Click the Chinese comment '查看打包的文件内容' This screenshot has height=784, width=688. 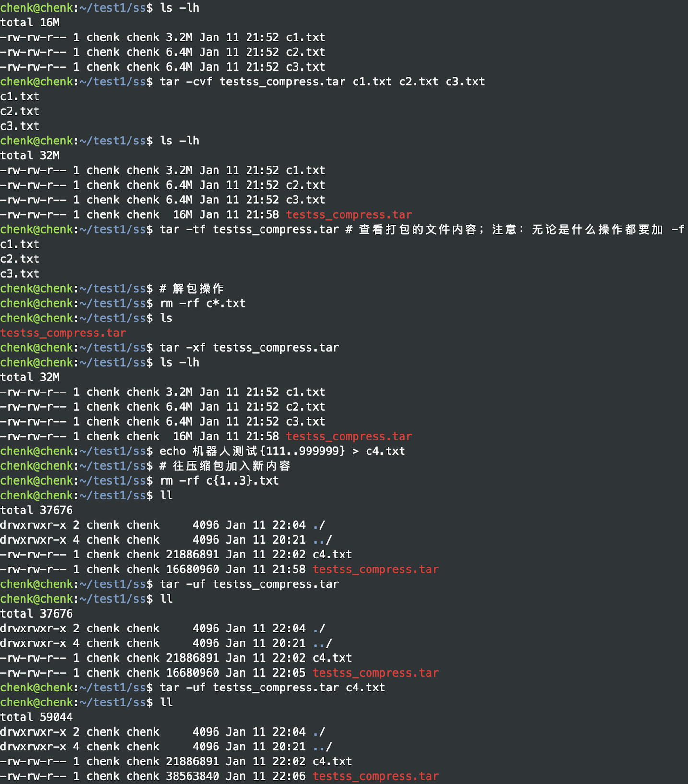[416, 229]
